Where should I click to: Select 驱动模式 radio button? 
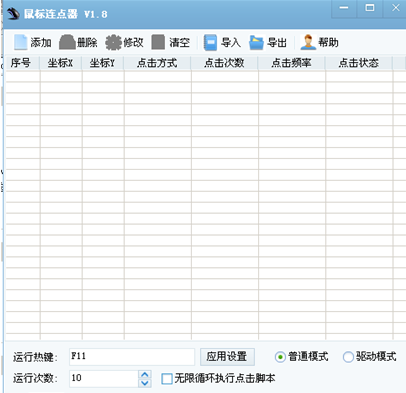(x=348, y=357)
